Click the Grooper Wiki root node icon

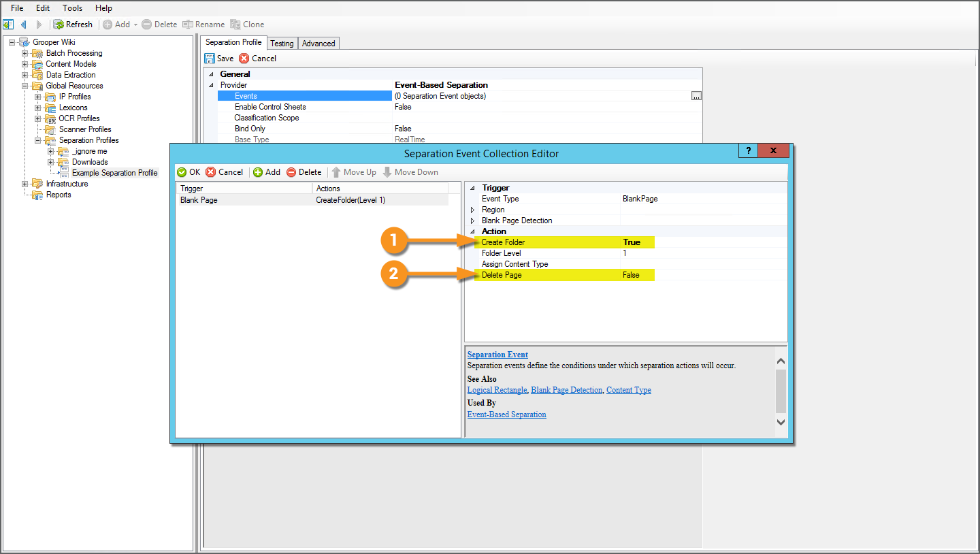(24, 42)
